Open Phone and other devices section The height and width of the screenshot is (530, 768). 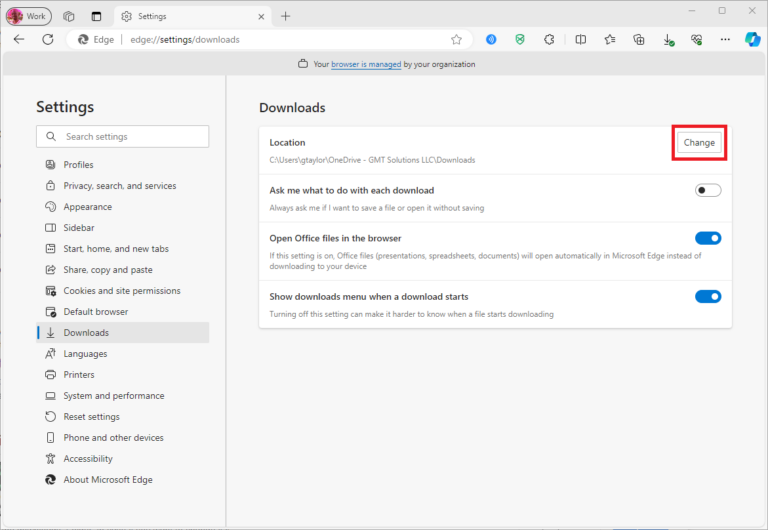point(122,438)
